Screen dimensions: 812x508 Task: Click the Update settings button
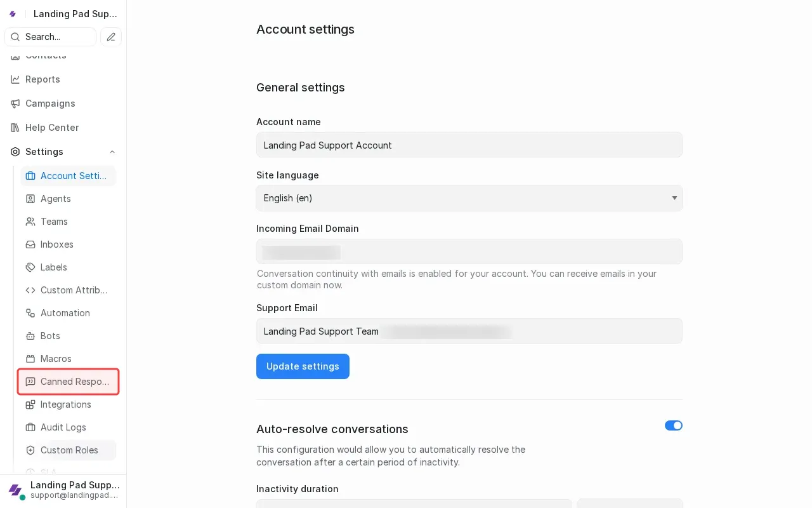303,366
